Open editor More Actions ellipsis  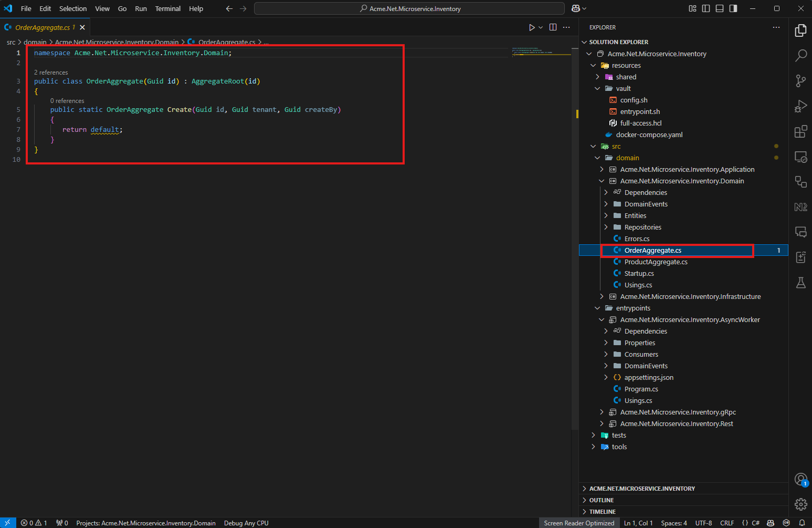566,27
